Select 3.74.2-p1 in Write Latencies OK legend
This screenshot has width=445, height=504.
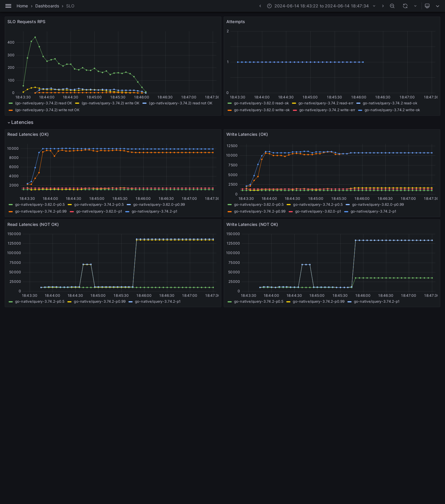373,211
